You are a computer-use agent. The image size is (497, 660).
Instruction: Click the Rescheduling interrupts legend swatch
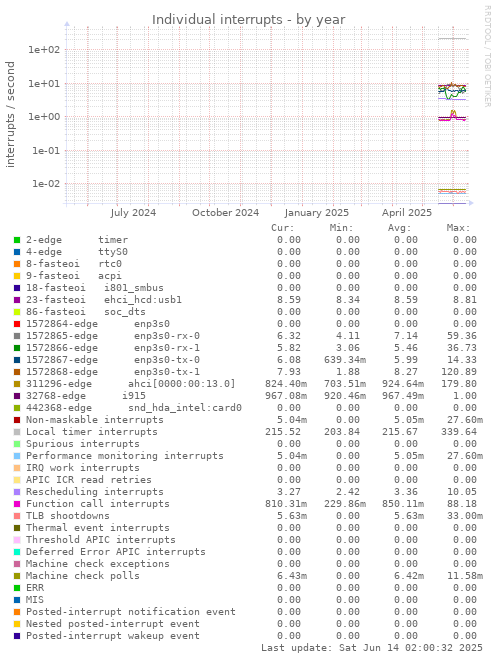coord(17,492)
